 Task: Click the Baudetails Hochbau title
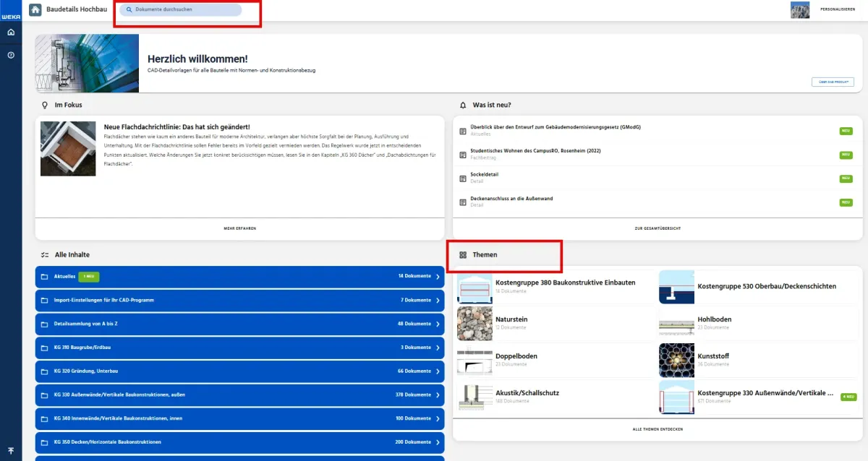click(77, 10)
